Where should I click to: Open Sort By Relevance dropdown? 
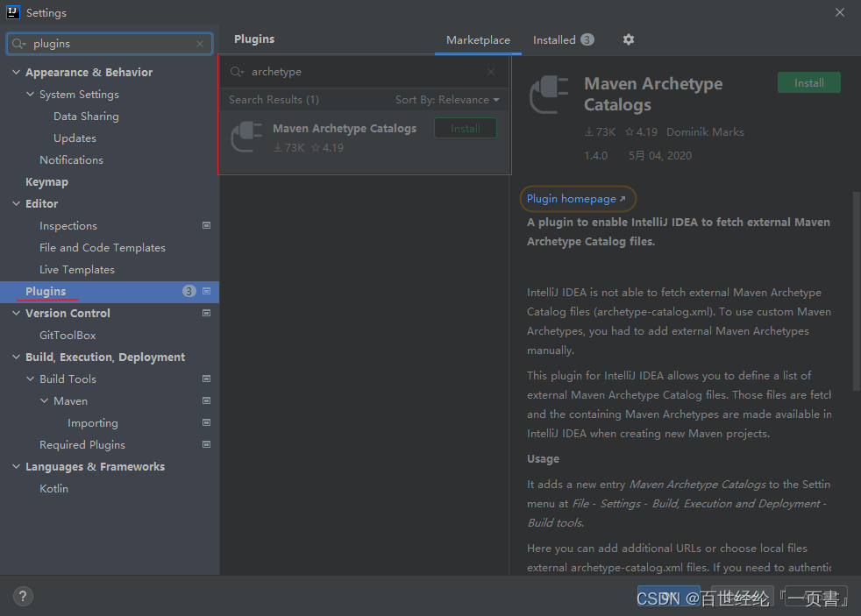pos(447,100)
